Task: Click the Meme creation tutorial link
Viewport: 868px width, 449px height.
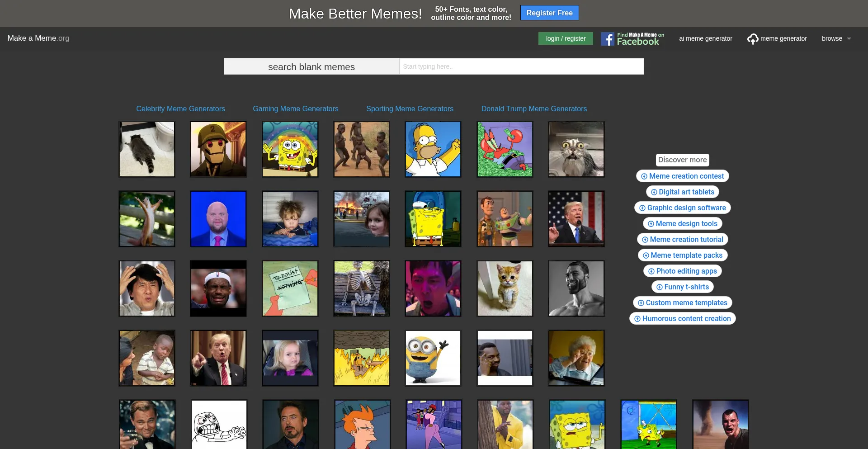Action: 682,239
